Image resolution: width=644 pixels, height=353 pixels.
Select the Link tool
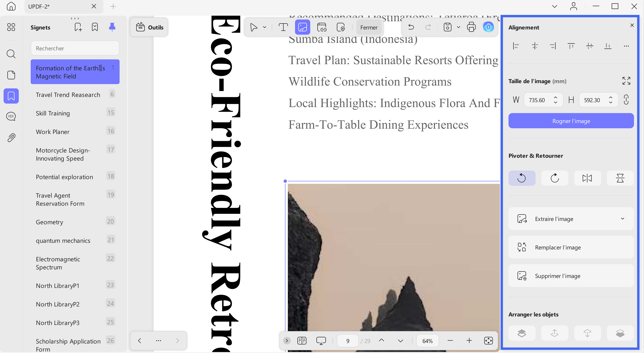(x=322, y=27)
